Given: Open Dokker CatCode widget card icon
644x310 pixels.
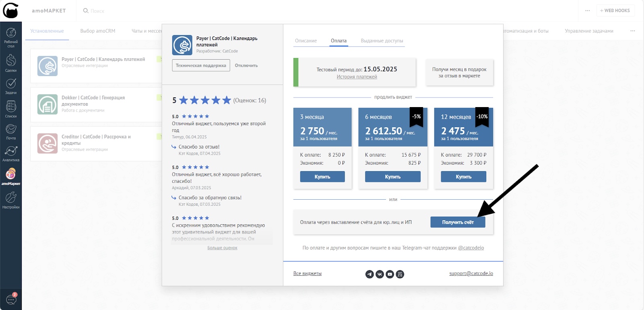Looking at the screenshot, I should click(x=47, y=104).
